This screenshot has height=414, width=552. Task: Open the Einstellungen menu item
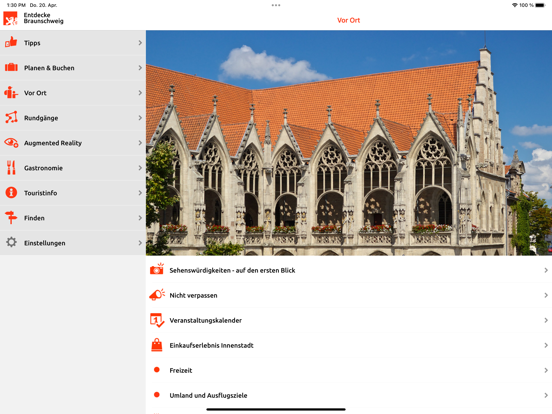pyautogui.click(x=73, y=243)
